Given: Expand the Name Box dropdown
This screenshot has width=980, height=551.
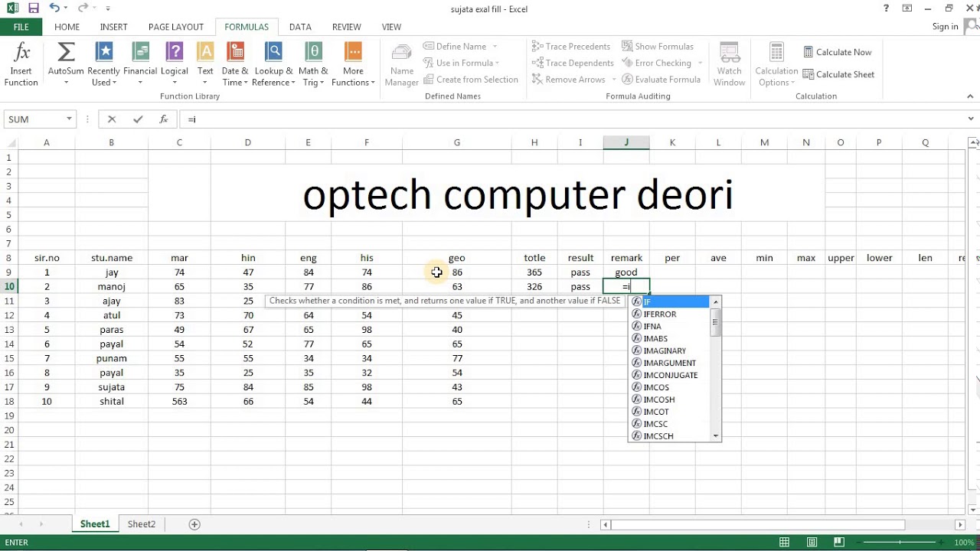Looking at the screenshot, I should [x=69, y=119].
